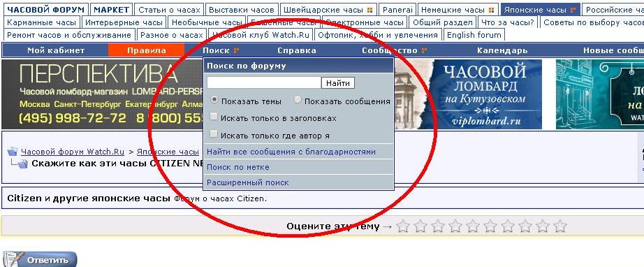Screen dimensions: 644x267
Task: Select the Показать сообщения radio button
Action: pos(298,100)
